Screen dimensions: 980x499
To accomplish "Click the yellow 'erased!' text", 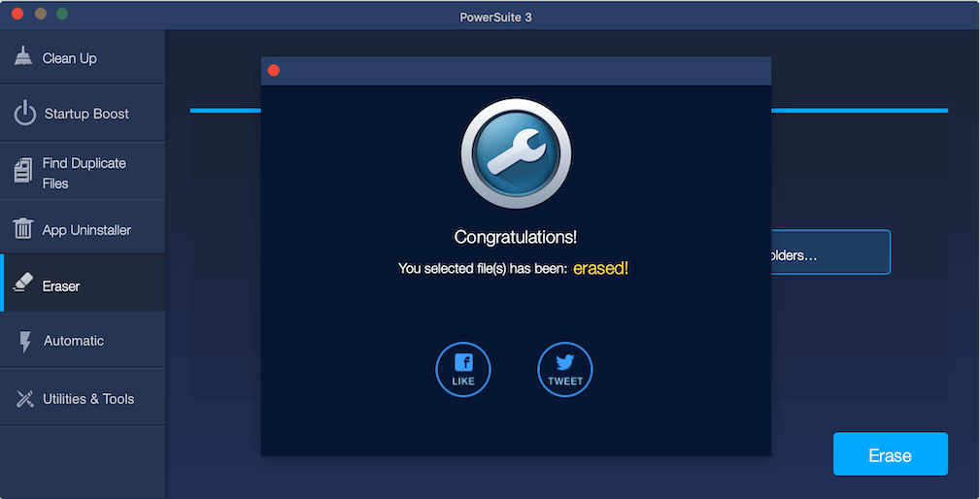I will click(x=600, y=269).
